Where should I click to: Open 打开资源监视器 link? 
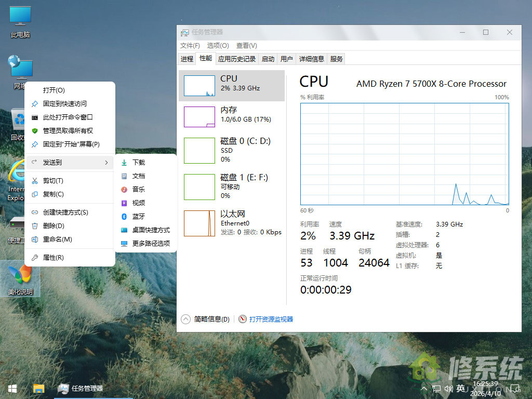[x=271, y=319]
